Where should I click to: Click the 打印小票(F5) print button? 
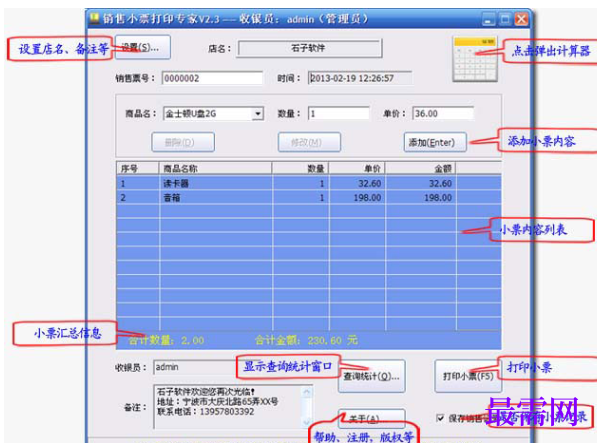(468, 376)
